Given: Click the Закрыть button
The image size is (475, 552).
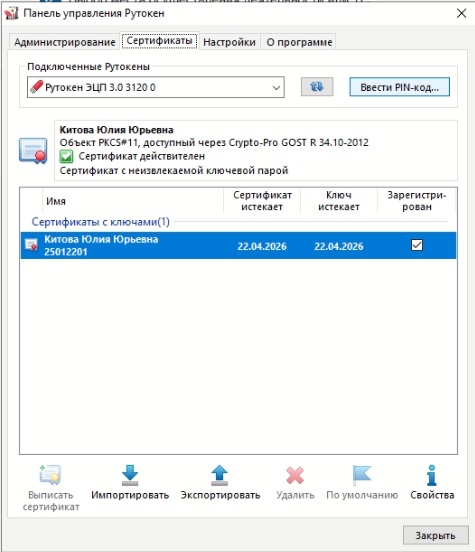Looking at the screenshot, I should point(436,535).
